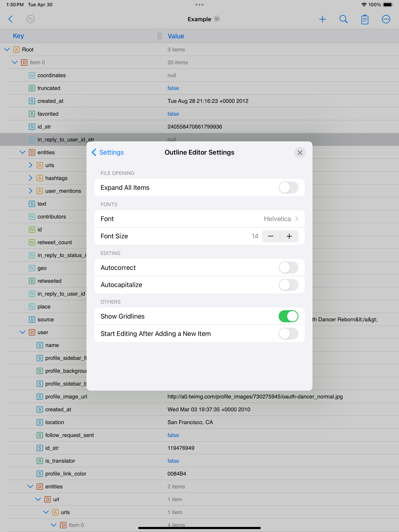Tap the boolean type icon of retweeted

coord(32,281)
